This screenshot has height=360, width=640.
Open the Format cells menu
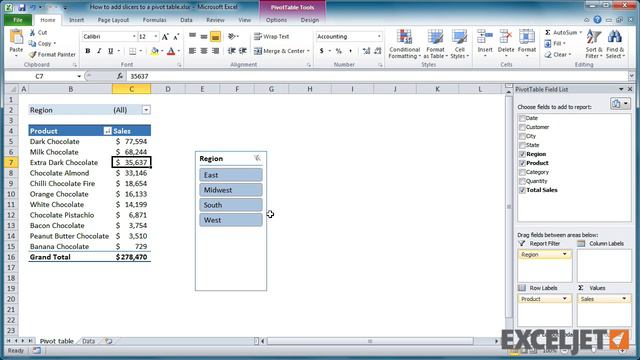[x=527, y=43]
